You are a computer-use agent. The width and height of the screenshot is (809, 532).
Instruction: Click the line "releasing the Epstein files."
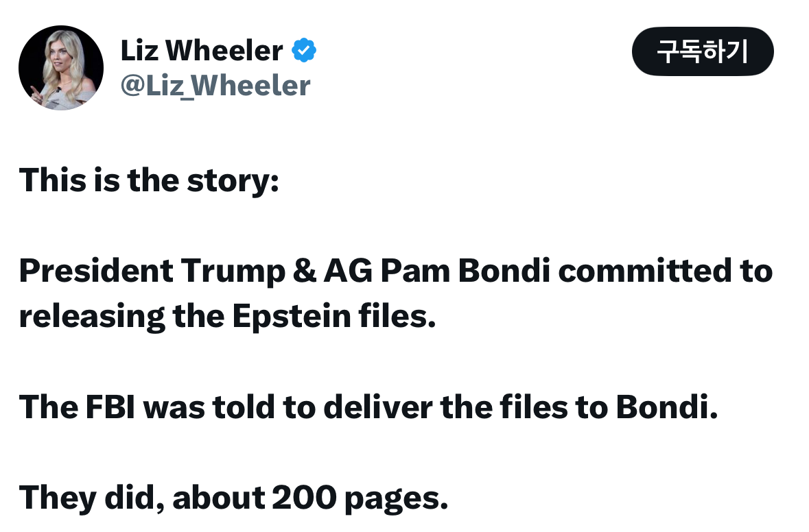228,316
